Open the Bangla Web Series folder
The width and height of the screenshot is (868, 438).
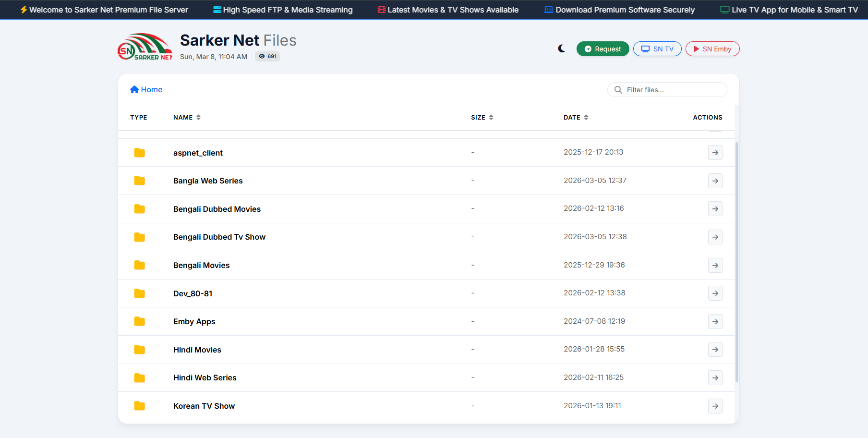pyautogui.click(x=208, y=181)
